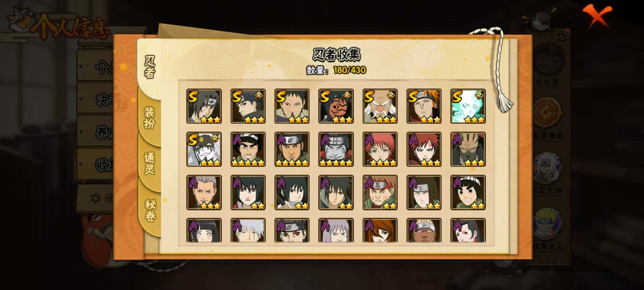Select Gaara with the forehead tattoo

424,149
